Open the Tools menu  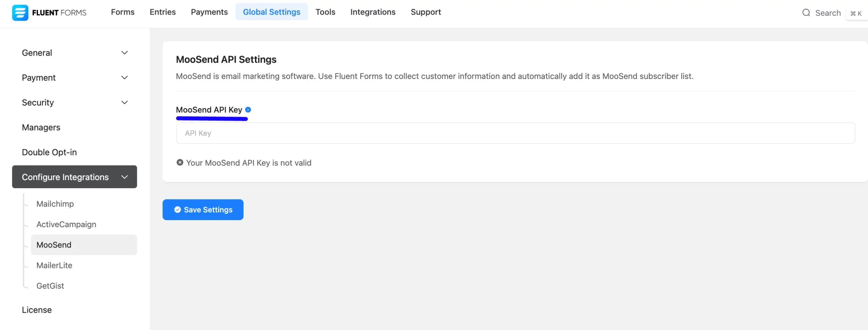pyautogui.click(x=325, y=12)
